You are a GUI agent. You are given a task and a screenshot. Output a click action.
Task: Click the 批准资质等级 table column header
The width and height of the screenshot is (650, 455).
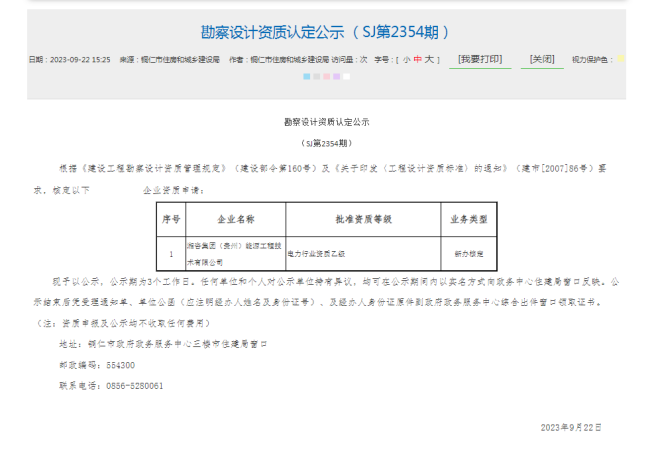click(362, 218)
